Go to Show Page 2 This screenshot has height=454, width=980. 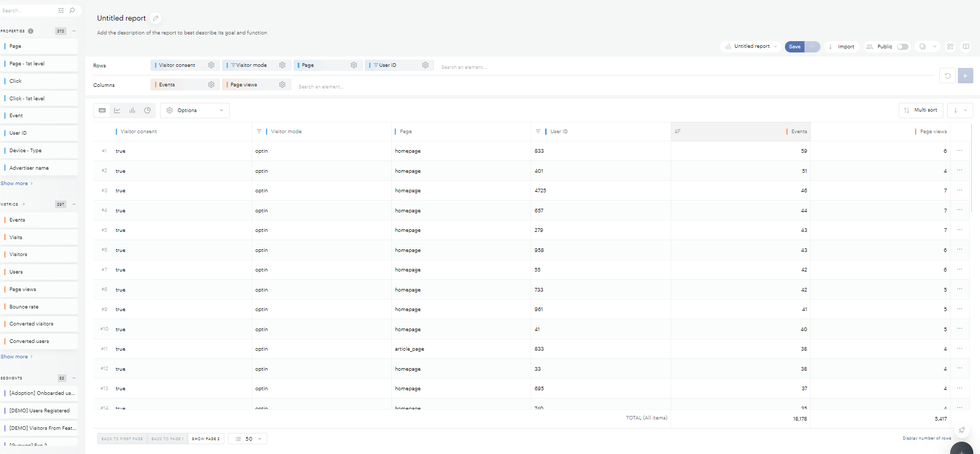[206, 439]
